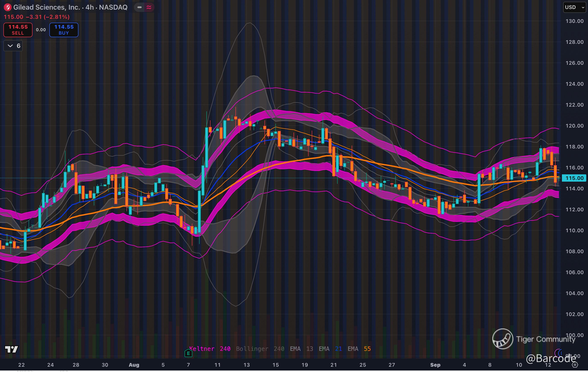Select the Bollinger 240 indicator label

point(260,349)
